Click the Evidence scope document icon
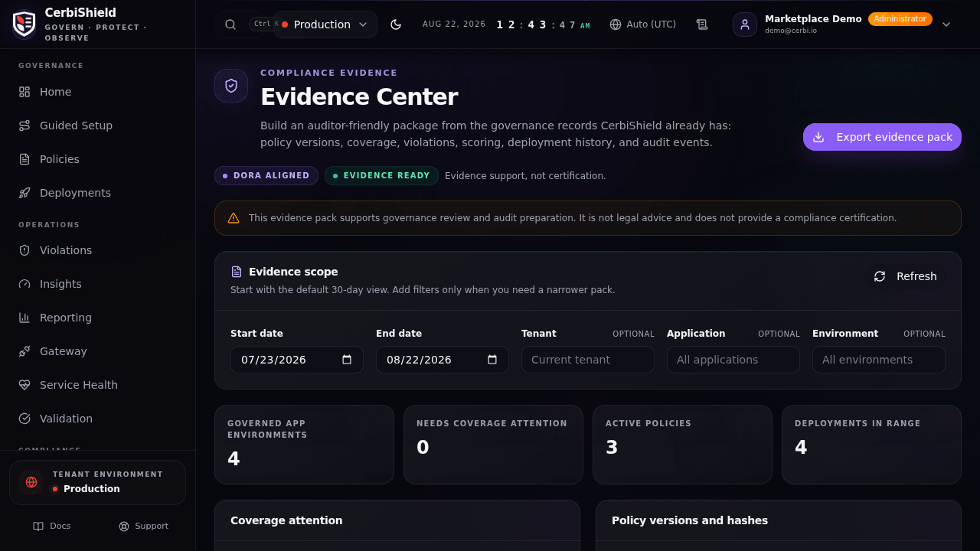The image size is (980, 551). pos(237,272)
